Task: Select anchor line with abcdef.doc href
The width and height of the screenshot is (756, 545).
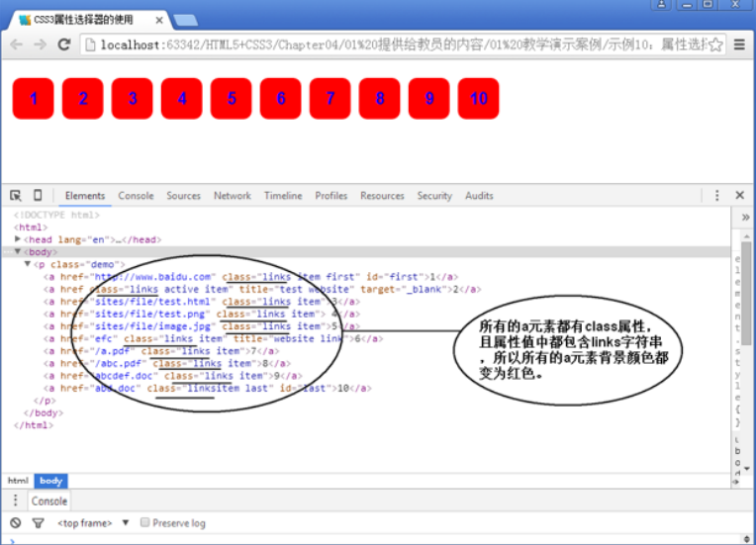Action: point(173,376)
